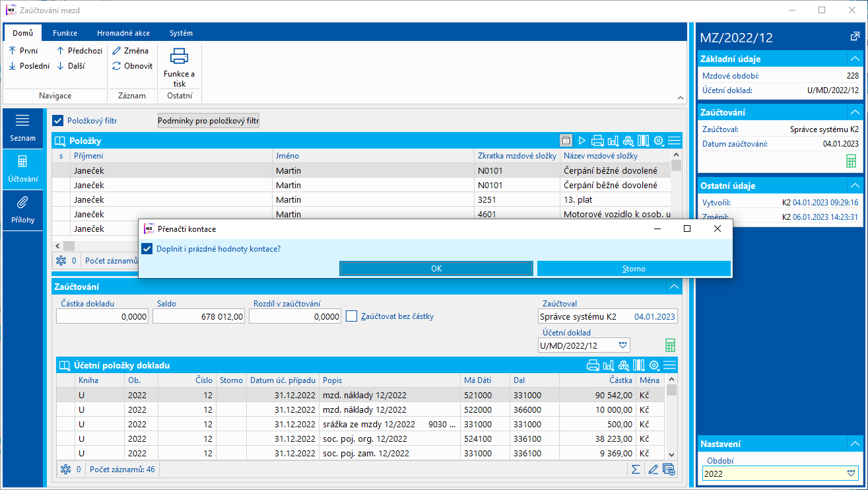The width and height of the screenshot is (868, 490).
Task: Refresh record using Obnovit
Action: pos(133,65)
